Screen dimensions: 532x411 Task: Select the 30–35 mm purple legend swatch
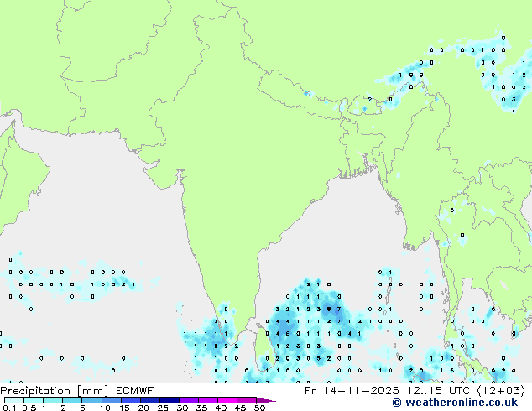[189, 400]
